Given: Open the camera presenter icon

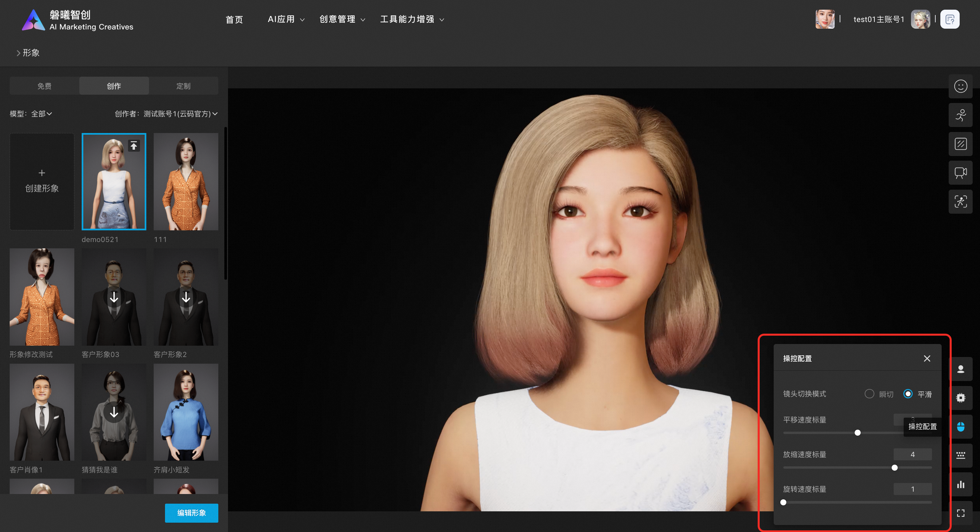Looking at the screenshot, I should 960,173.
